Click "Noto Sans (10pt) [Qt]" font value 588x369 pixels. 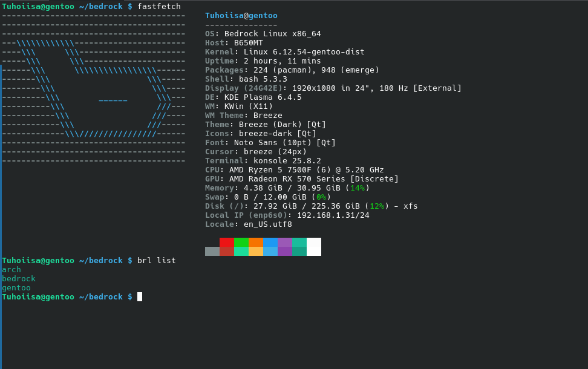click(x=285, y=143)
